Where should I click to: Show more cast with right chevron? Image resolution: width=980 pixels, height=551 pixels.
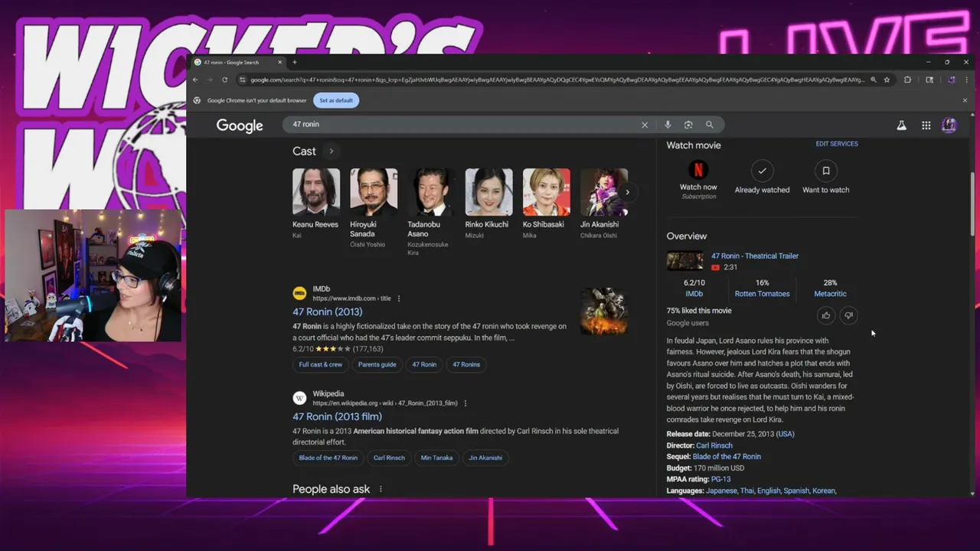pos(627,192)
